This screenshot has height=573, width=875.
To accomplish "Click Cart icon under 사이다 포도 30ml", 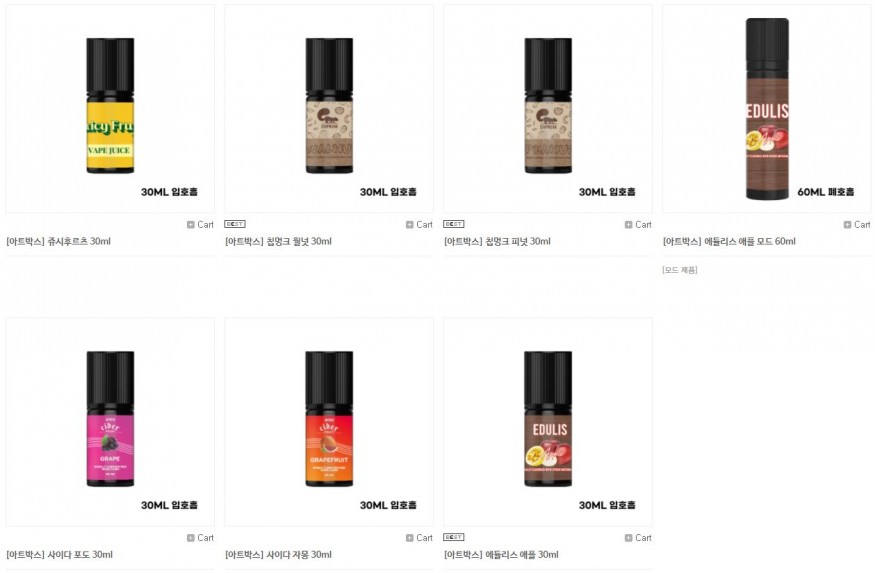I will point(200,538).
